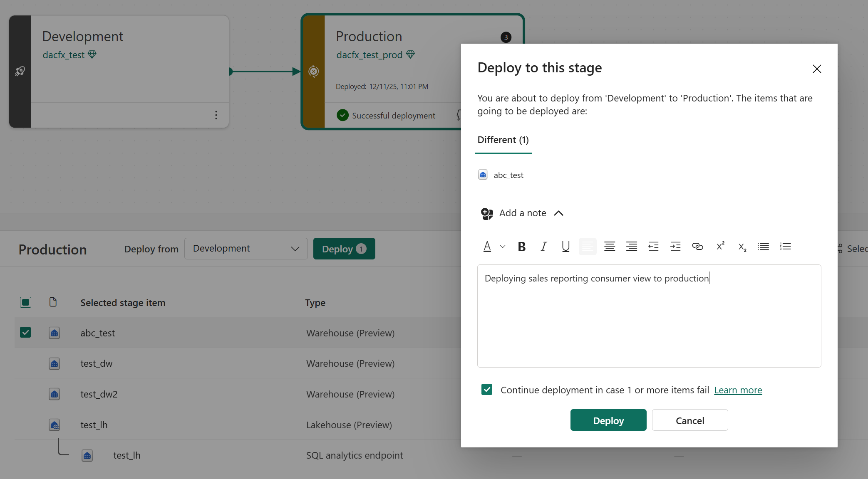Click into the deployment note text box
The image size is (868, 479).
649,316
